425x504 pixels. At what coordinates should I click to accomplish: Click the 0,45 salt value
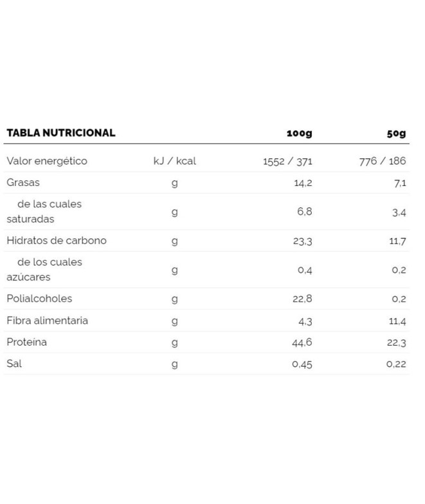coord(302,364)
